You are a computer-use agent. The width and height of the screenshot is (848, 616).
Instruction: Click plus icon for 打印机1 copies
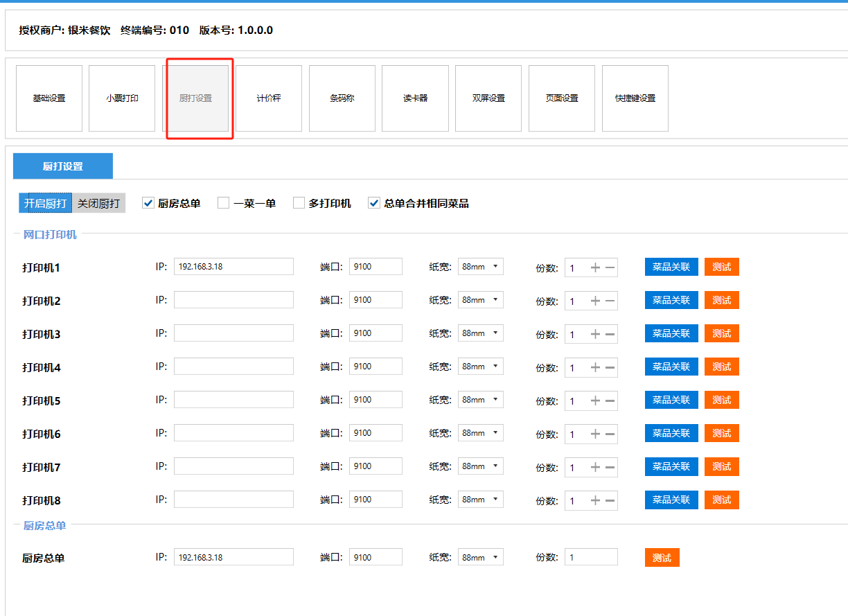[595, 267]
